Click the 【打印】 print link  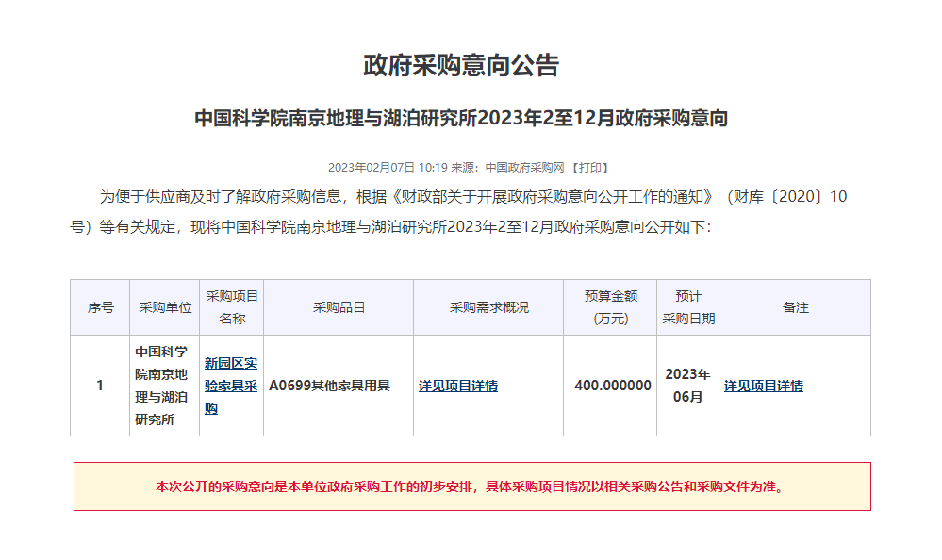tap(589, 168)
